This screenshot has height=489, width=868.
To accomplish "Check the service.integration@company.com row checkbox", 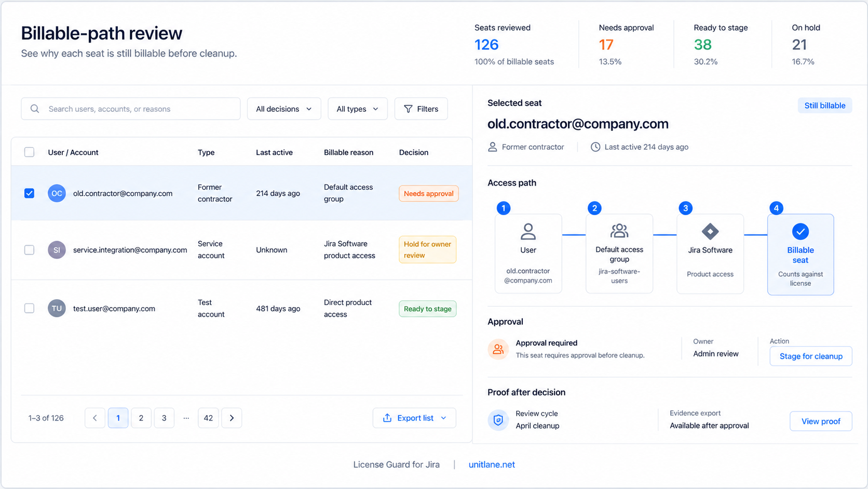I will coord(29,250).
